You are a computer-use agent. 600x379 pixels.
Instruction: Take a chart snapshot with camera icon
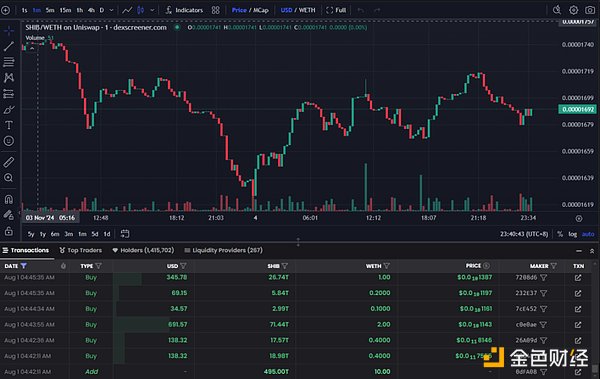(590, 10)
